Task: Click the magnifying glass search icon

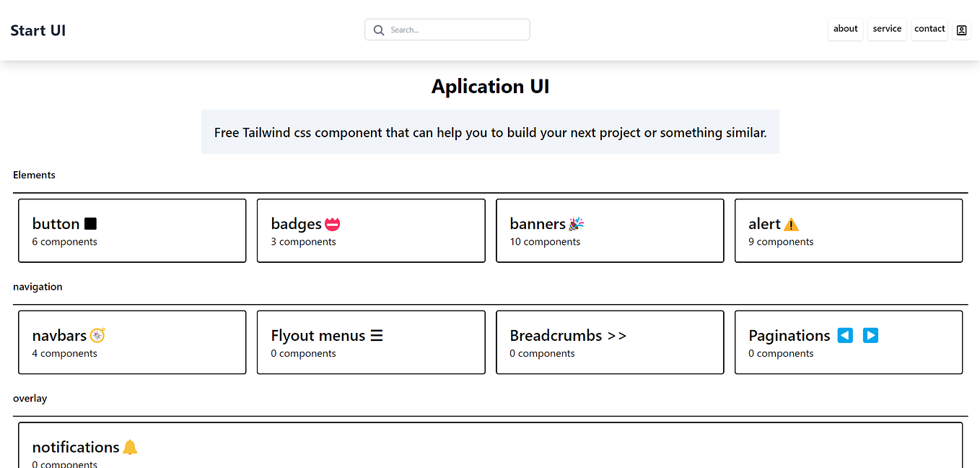Action: 379,30
